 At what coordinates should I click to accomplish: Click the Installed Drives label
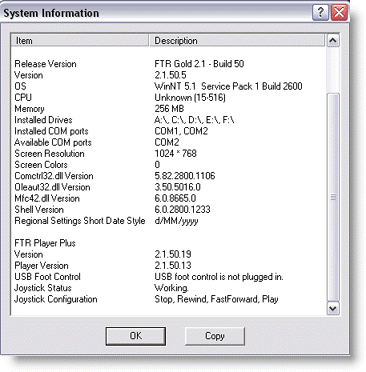coord(43,120)
